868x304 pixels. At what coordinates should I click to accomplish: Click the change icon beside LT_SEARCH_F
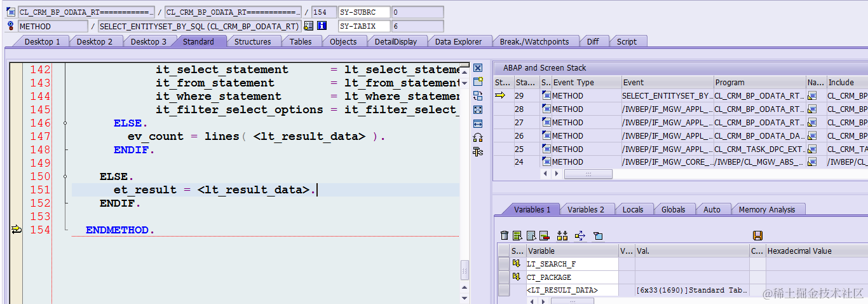[x=516, y=263]
